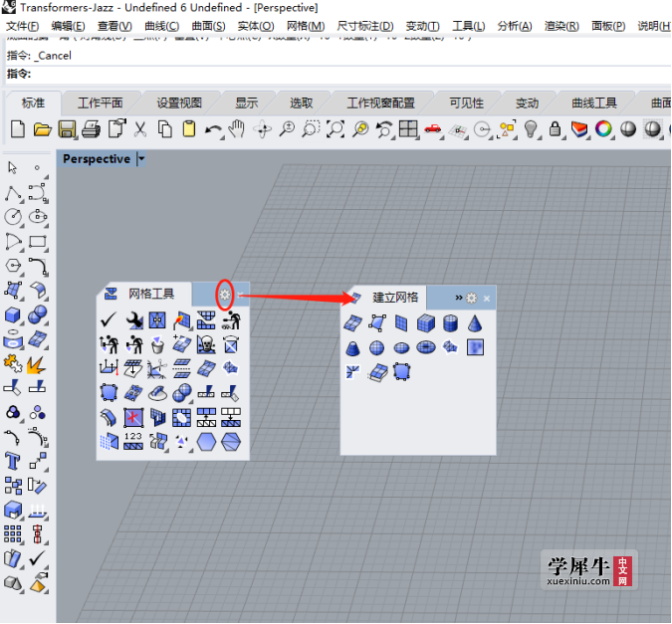Close the 建立网格 floating panel
The image size is (672, 624).
pos(487,299)
